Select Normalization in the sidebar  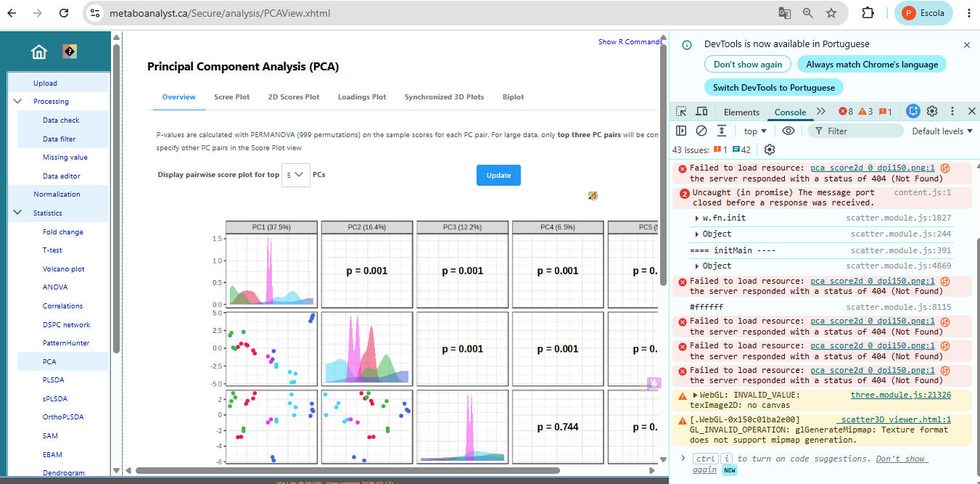coord(57,194)
